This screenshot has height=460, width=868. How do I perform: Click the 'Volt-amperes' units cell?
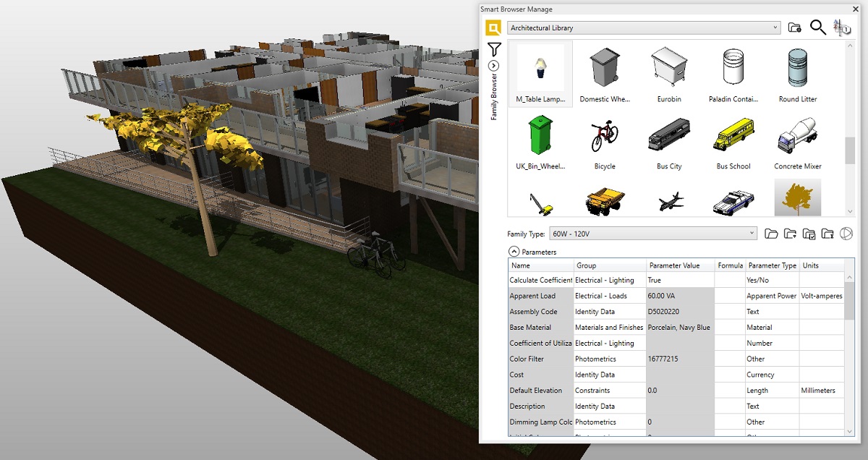pyautogui.click(x=821, y=296)
